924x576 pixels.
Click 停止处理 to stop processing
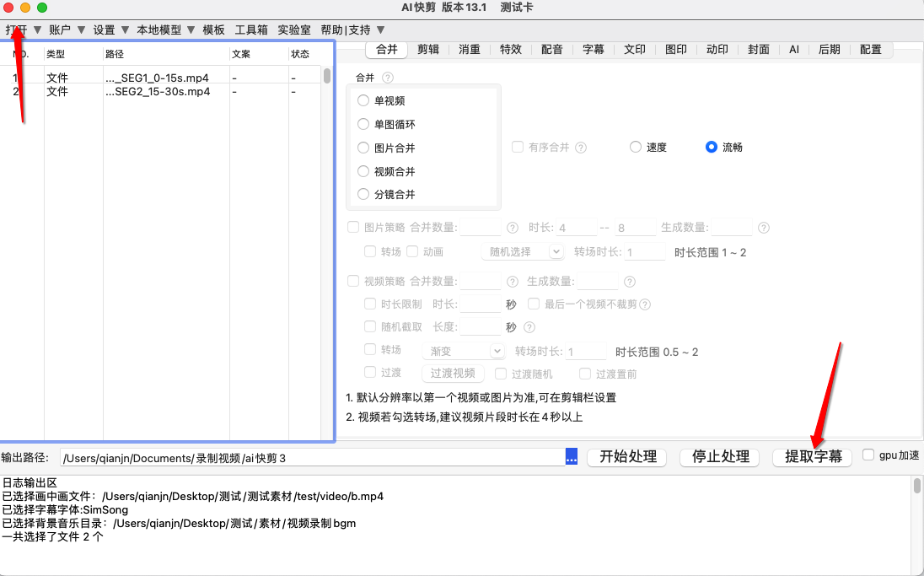(721, 457)
